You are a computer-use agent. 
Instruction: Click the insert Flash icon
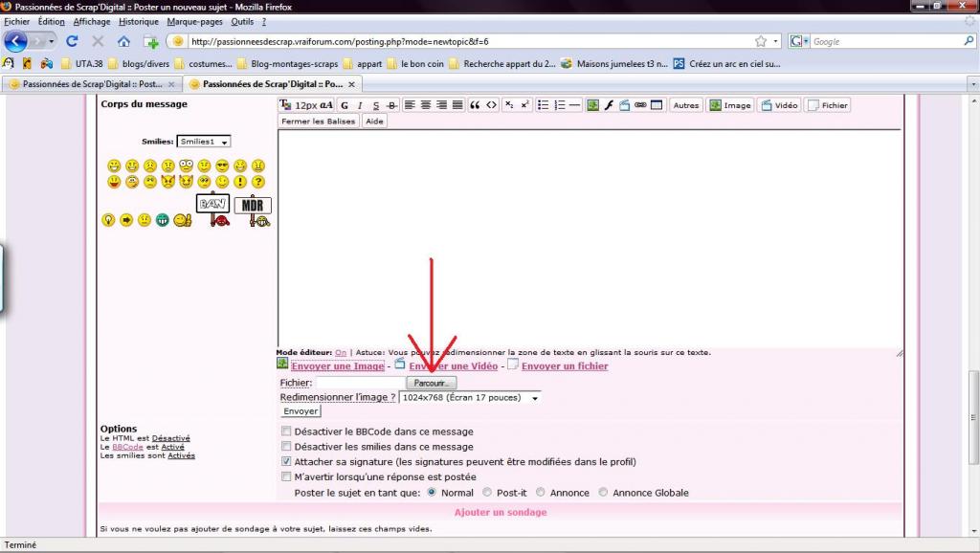tap(609, 105)
